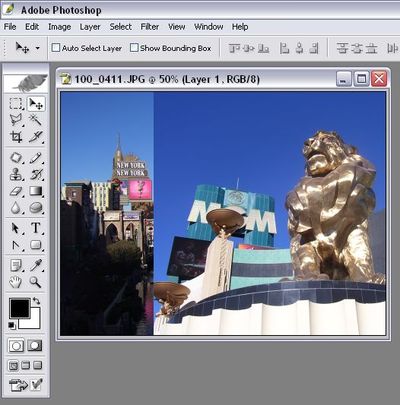Distribute top edges of layers
Image resolution: width=400 pixels, height=405 pixels.
click(342, 48)
